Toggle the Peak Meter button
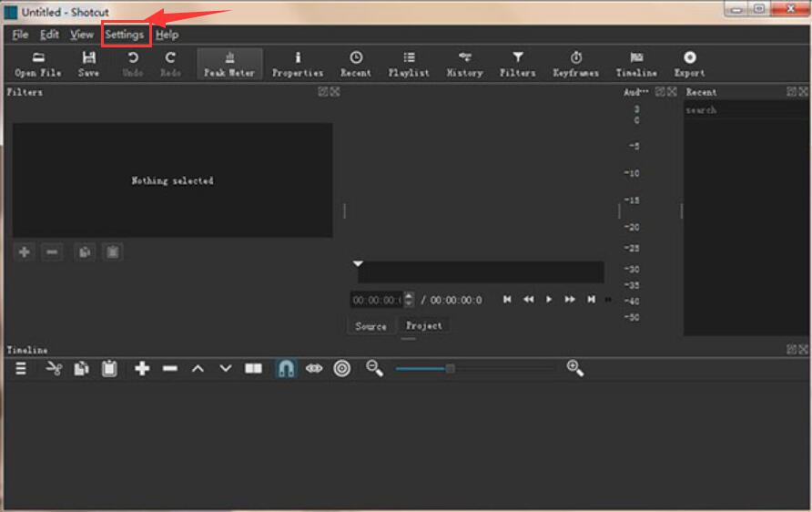The image size is (812, 512). 229,64
